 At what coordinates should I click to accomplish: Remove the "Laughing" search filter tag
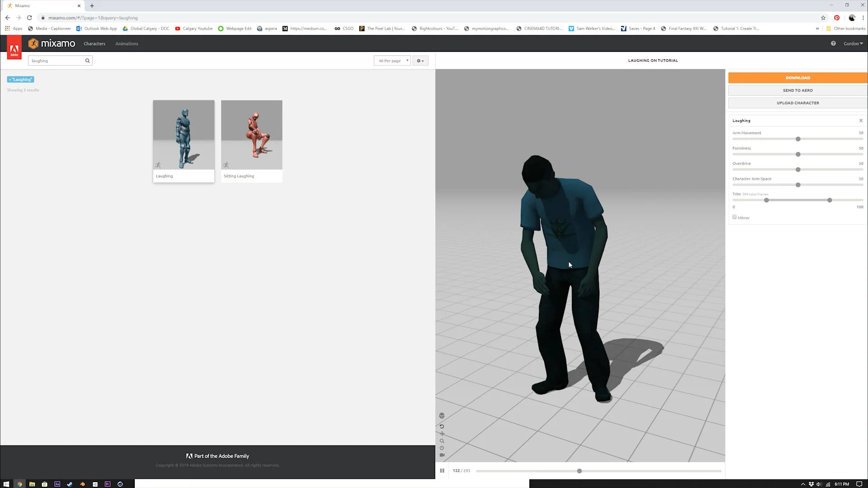[x=10, y=80]
